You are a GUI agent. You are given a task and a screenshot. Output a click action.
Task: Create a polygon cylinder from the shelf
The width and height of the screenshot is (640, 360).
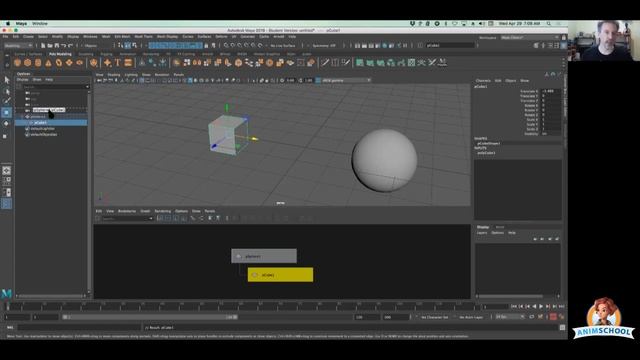[x=38, y=63]
